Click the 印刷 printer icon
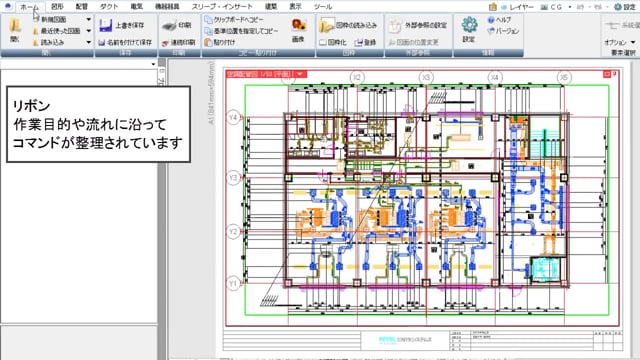 [169, 26]
